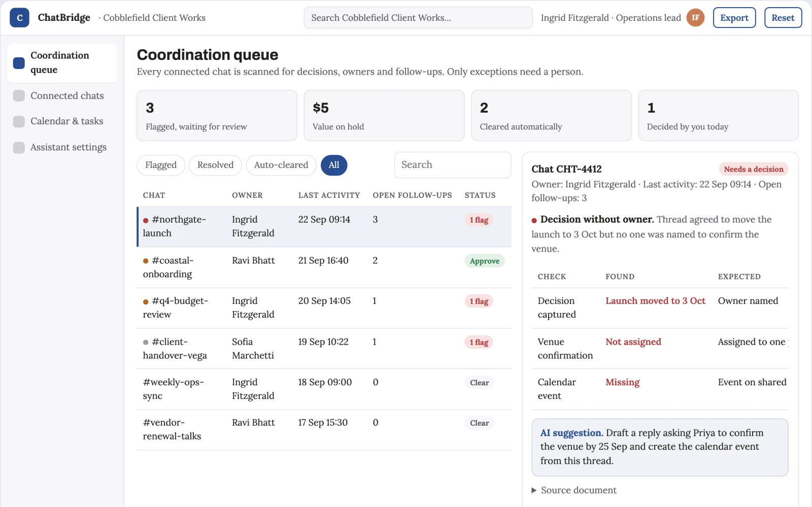The width and height of the screenshot is (812, 507).
Task: Focus the queue Search field
Action: (x=453, y=165)
